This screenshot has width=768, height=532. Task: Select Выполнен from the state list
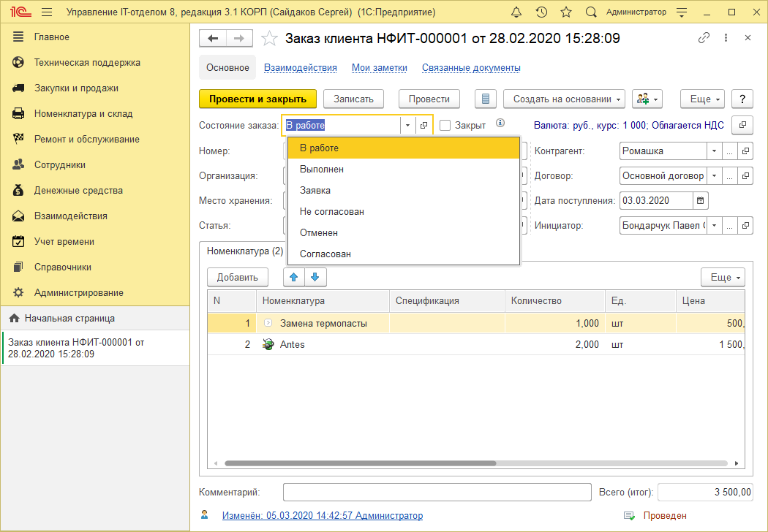tap(322, 169)
